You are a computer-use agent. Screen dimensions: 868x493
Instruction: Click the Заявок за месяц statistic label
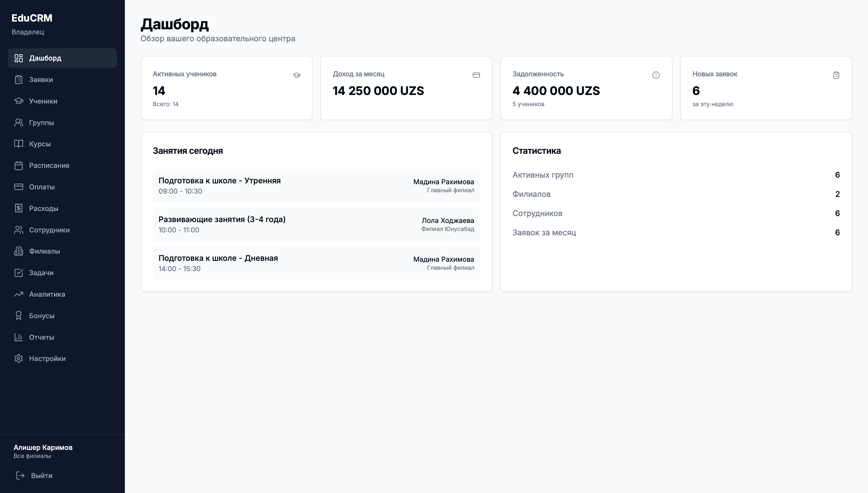coord(544,233)
